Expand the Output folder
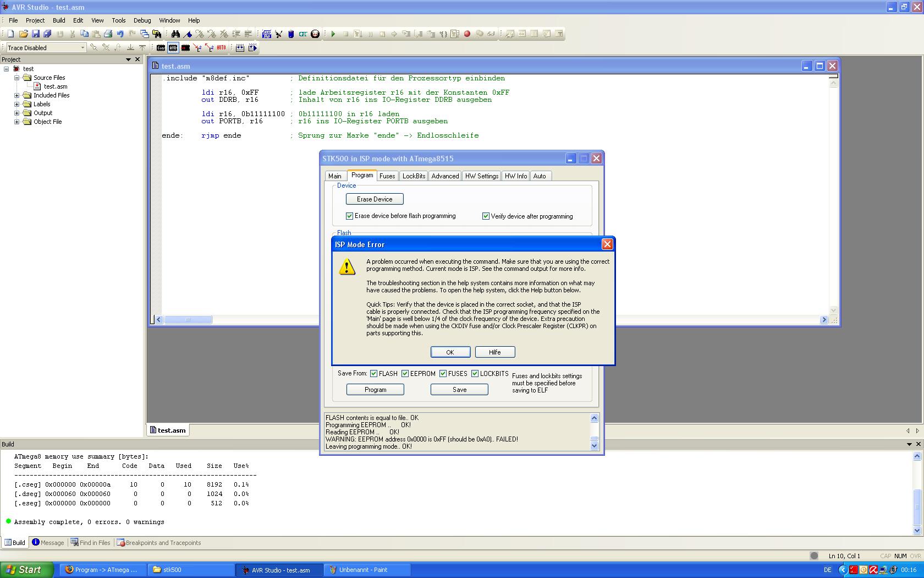 click(x=17, y=113)
